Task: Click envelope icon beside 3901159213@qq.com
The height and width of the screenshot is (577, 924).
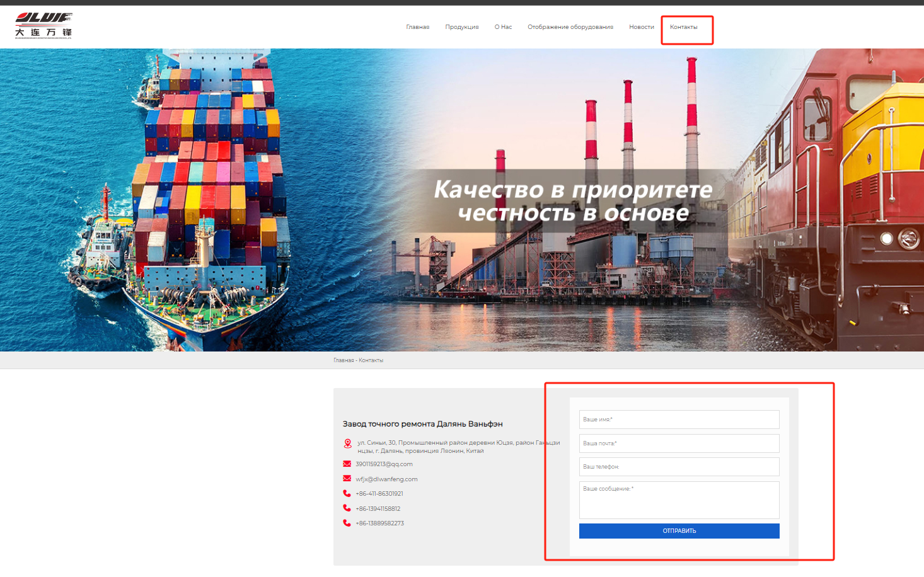Action: pyautogui.click(x=347, y=464)
